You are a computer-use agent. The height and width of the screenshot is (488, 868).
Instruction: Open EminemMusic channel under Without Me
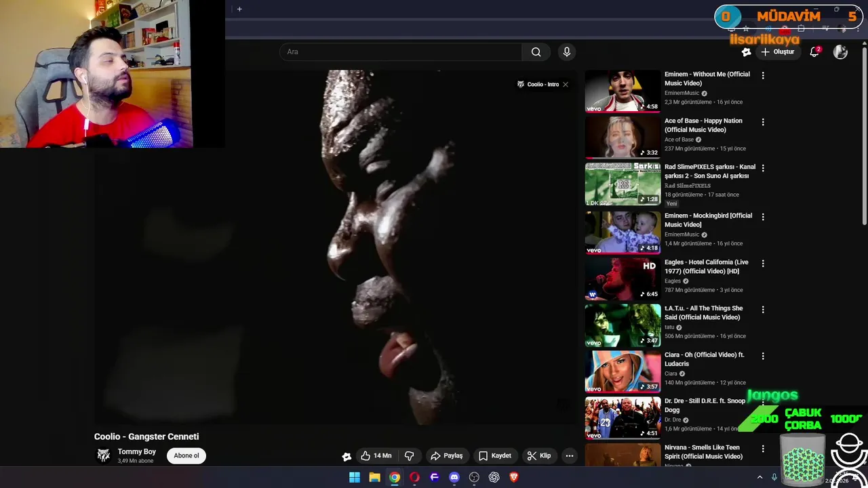click(x=682, y=93)
